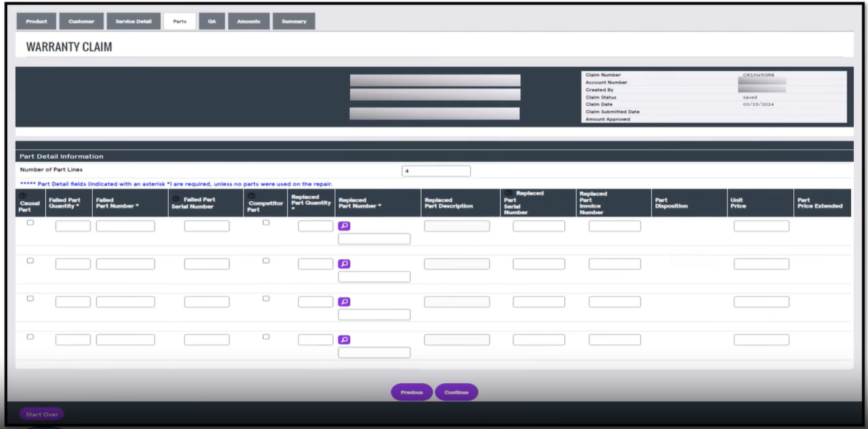Viewport: 868px width, 429px height.
Task: Select the first row Unit Price field
Action: 761,227
